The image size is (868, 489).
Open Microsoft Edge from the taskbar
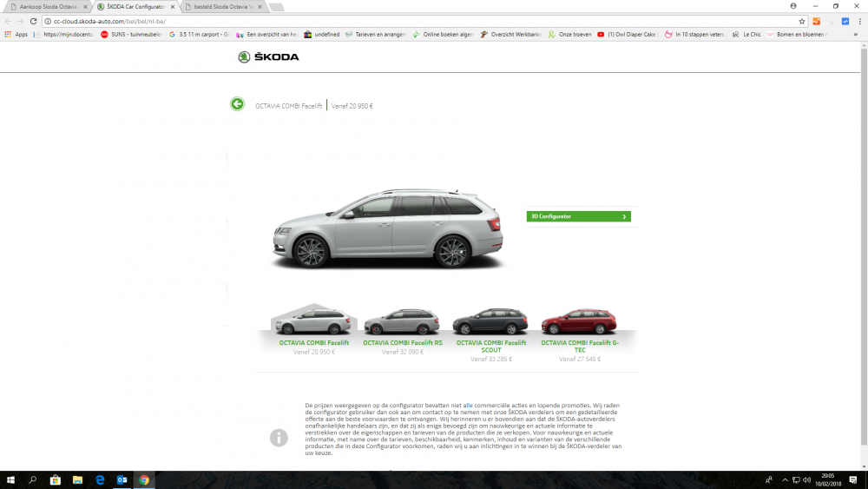(100, 479)
